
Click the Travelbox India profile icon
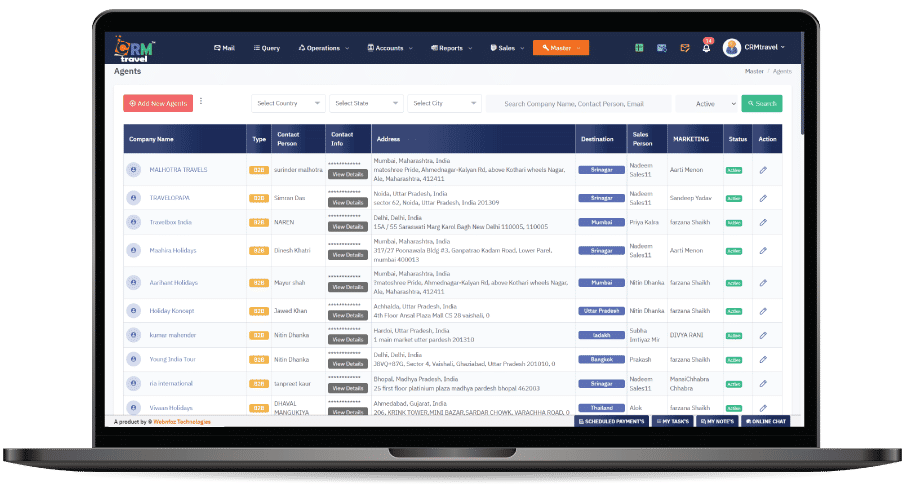pyautogui.click(x=134, y=222)
